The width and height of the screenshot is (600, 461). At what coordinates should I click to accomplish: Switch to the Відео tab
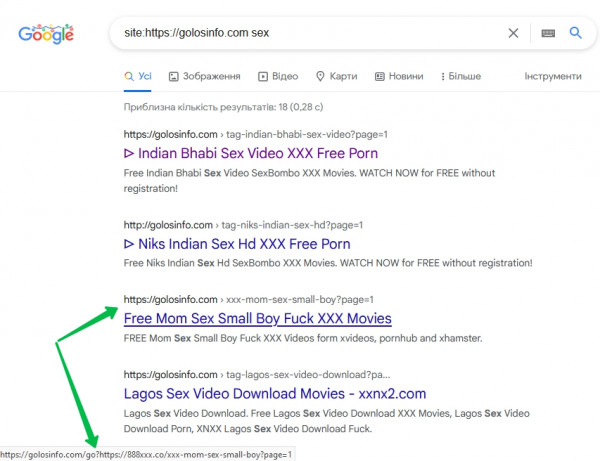click(x=278, y=76)
